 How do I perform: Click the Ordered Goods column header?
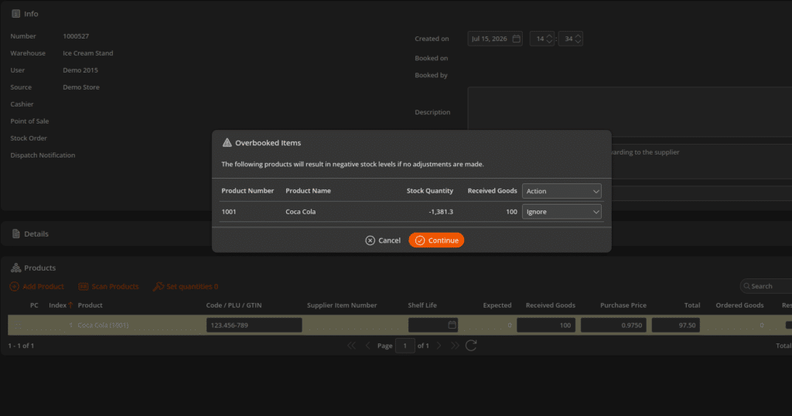(x=739, y=305)
